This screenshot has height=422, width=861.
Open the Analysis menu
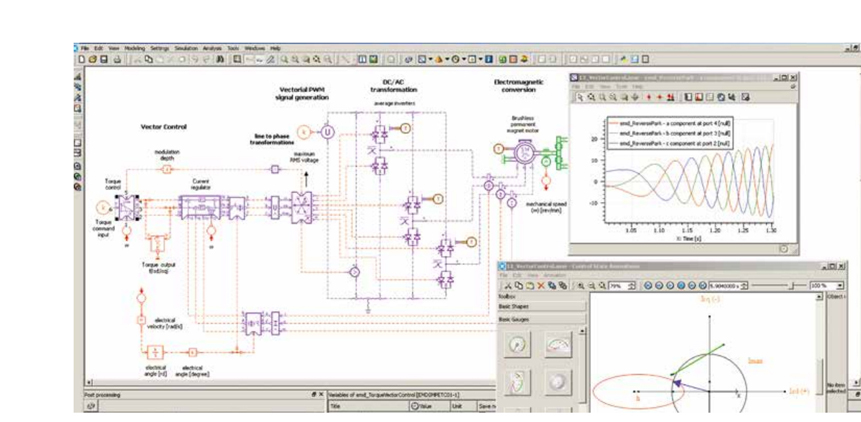tap(212, 48)
